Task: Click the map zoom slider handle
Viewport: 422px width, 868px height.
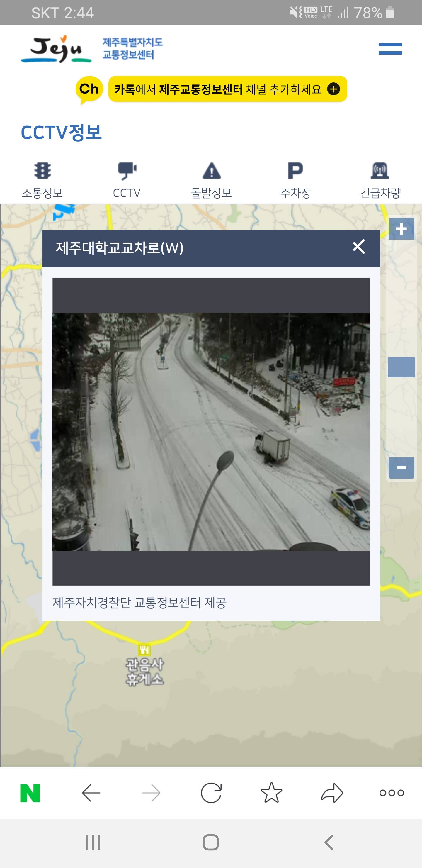Action: [401, 367]
